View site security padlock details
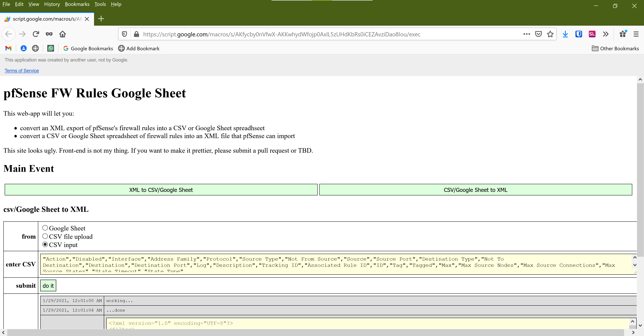Screen dimensions: 644x336 [x=136, y=34]
